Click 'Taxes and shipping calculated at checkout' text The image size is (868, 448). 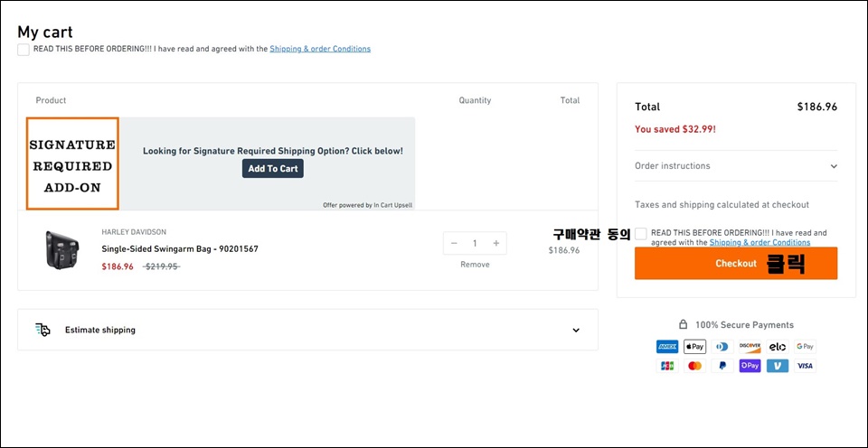point(722,205)
